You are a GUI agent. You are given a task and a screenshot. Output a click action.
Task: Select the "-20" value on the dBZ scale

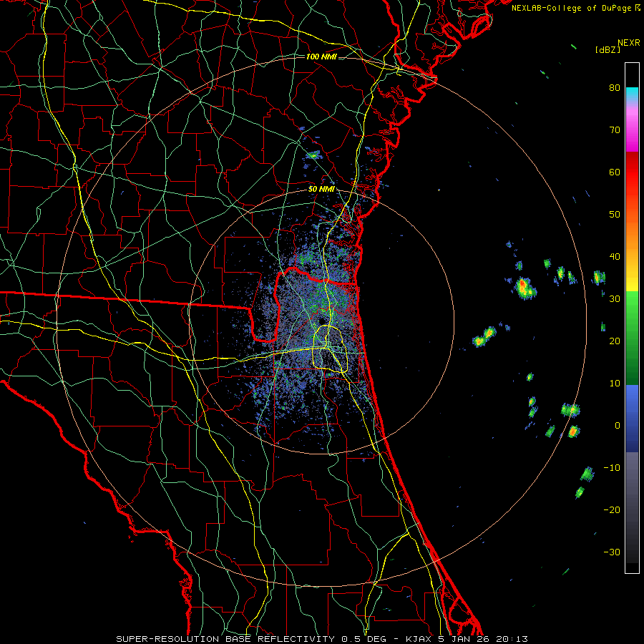tap(612, 509)
